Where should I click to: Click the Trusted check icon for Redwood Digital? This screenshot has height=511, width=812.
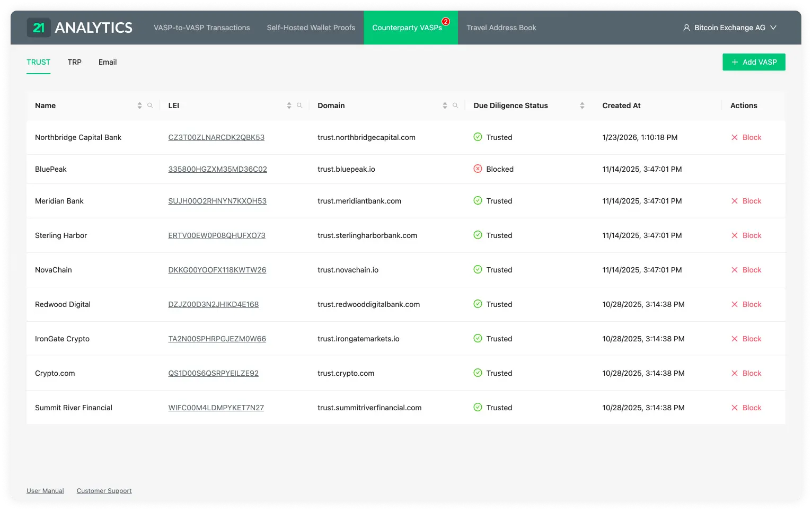pos(478,304)
